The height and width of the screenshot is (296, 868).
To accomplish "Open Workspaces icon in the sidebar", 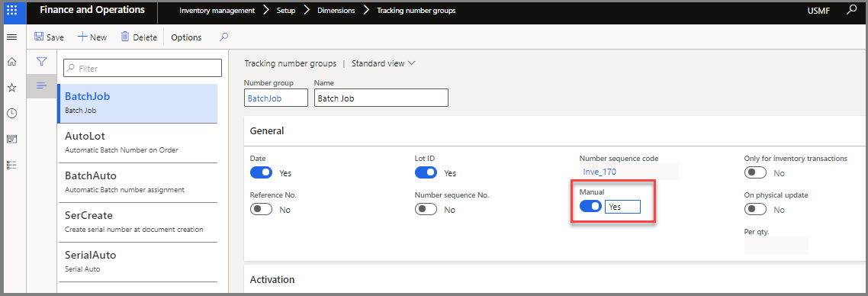I will (11, 139).
